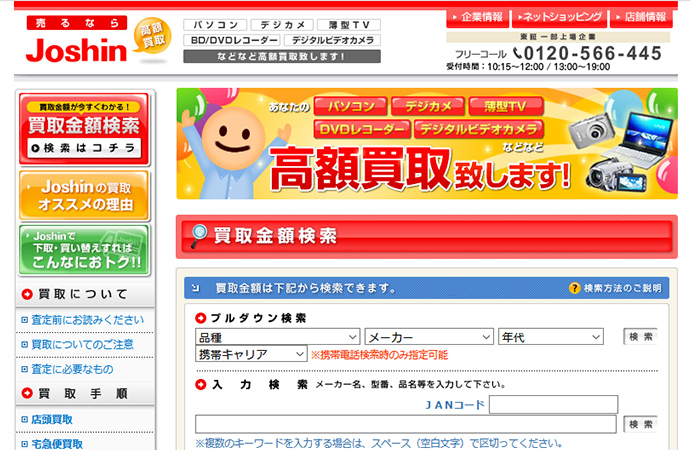Click the JANコード input field
Image resolution: width=690 pixels, height=450 pixels.
pyautogui.click(x=553, y=404)
